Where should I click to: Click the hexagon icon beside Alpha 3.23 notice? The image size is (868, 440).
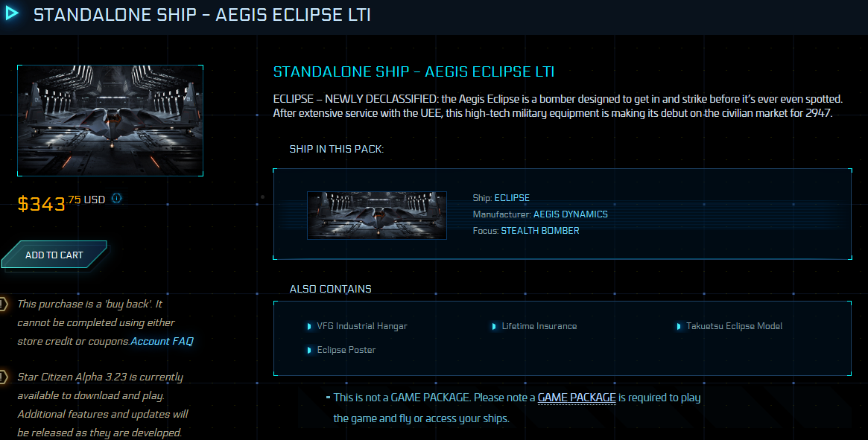(x=3, y=377)
